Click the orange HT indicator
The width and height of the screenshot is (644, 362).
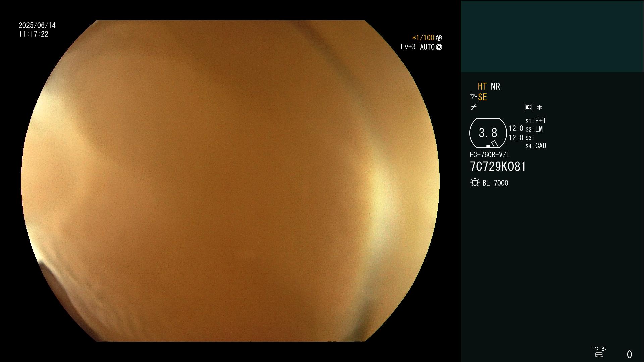482,86
